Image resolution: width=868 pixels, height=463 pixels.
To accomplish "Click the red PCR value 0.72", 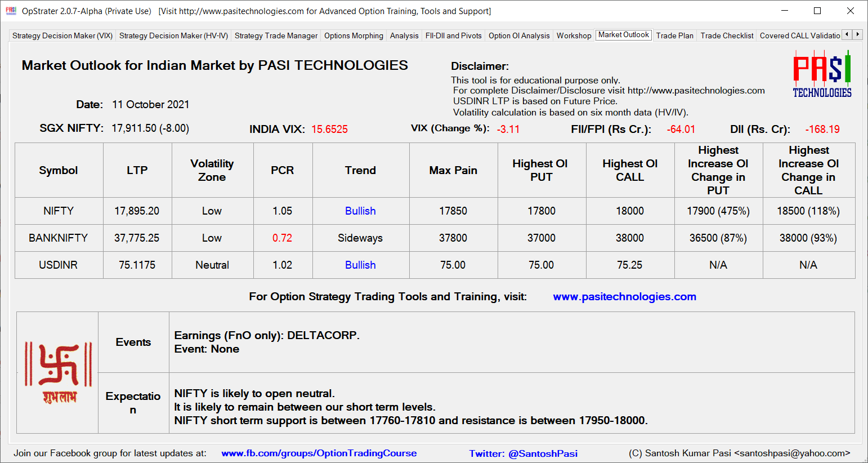I will (282, 238).
